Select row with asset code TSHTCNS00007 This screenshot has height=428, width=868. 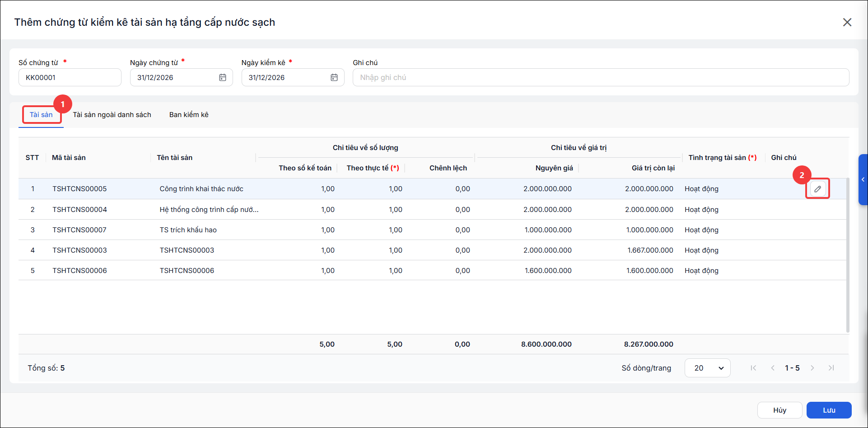click(432, 230)
